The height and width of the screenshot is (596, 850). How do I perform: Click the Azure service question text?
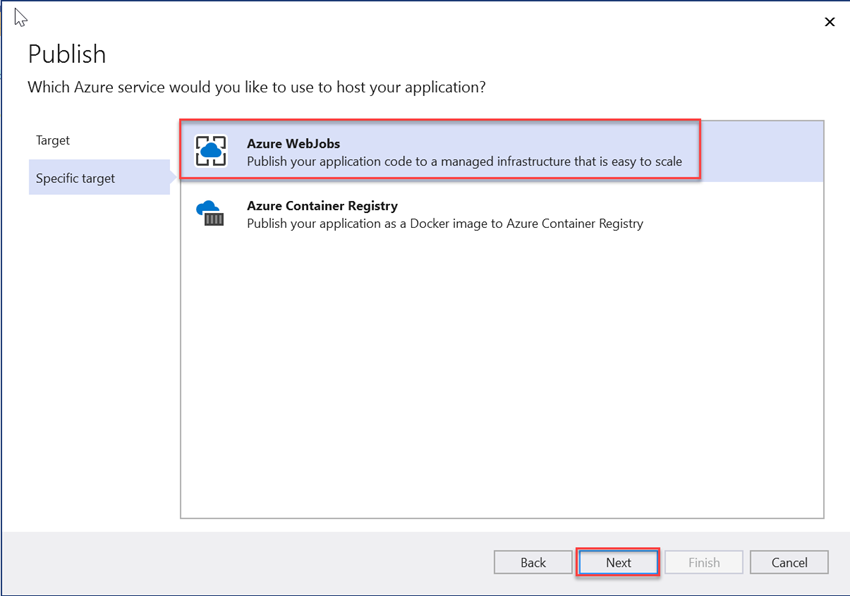pos(256,87)
